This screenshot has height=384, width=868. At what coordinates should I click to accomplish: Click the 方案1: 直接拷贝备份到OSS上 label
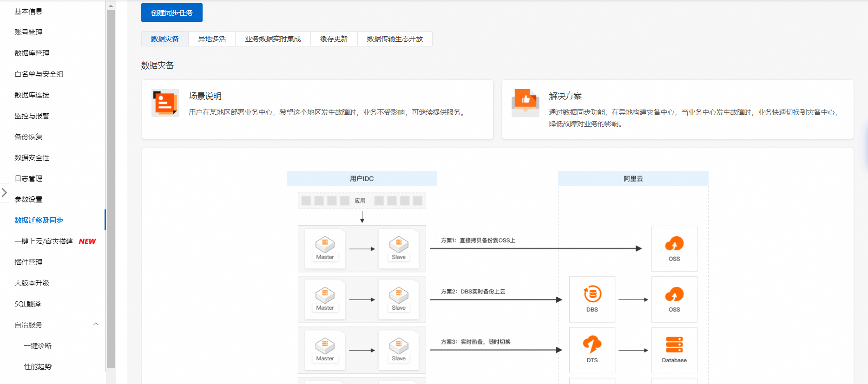click(478, 241)
